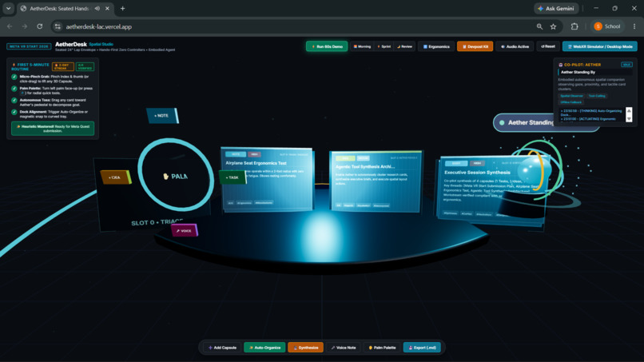Select Airplane Seat Ergonomics Test card
The height and width of the screenshot is (362, 644).
tap(268, 179)
